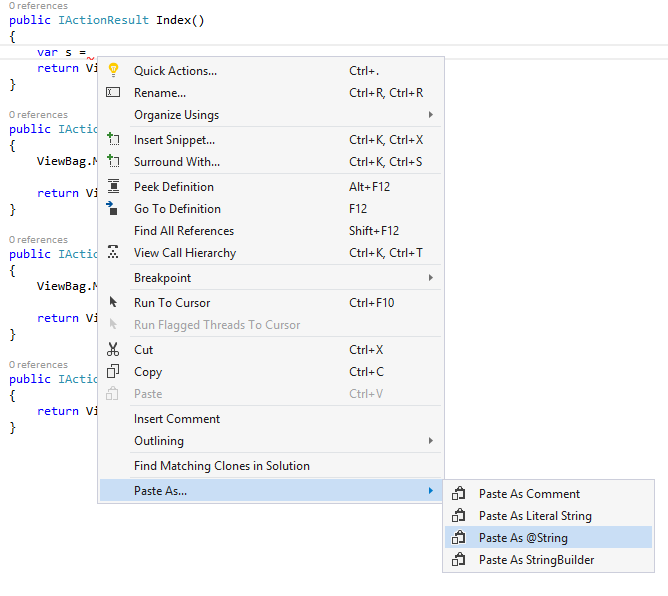Open the Breakpoint menu entry
Screen dimensions: 668x596
point(271,278)
